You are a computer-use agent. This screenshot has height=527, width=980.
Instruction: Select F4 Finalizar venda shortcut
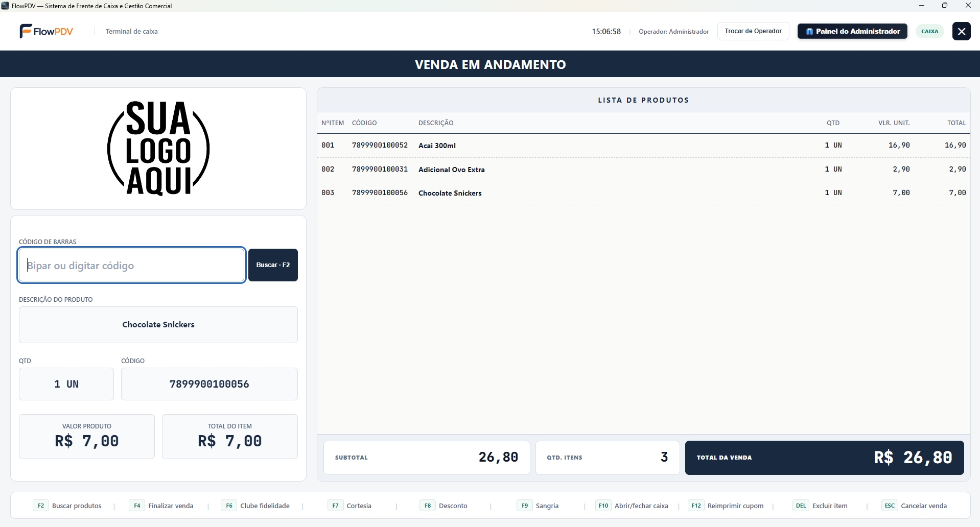click(161, 506)
